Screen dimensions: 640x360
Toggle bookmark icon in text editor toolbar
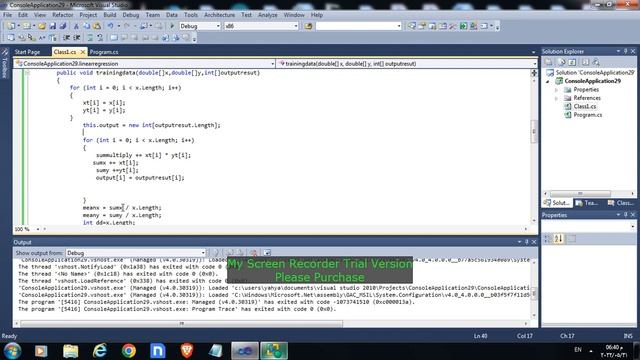point(114,38)
